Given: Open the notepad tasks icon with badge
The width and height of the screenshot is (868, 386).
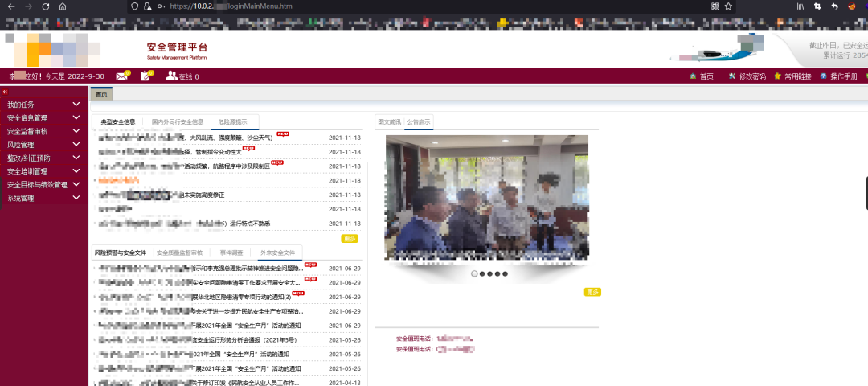Looking at the screenshot, I should tap(147, 76).
